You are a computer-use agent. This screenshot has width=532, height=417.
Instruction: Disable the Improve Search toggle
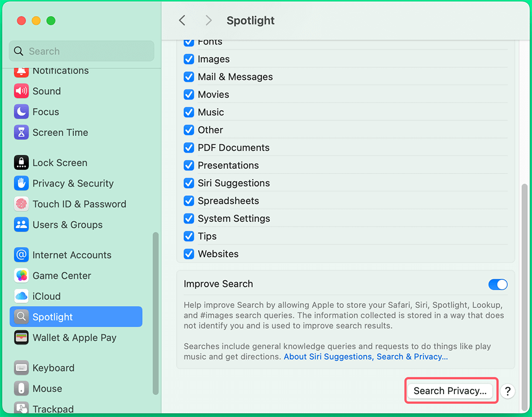[x=498, y=285]
